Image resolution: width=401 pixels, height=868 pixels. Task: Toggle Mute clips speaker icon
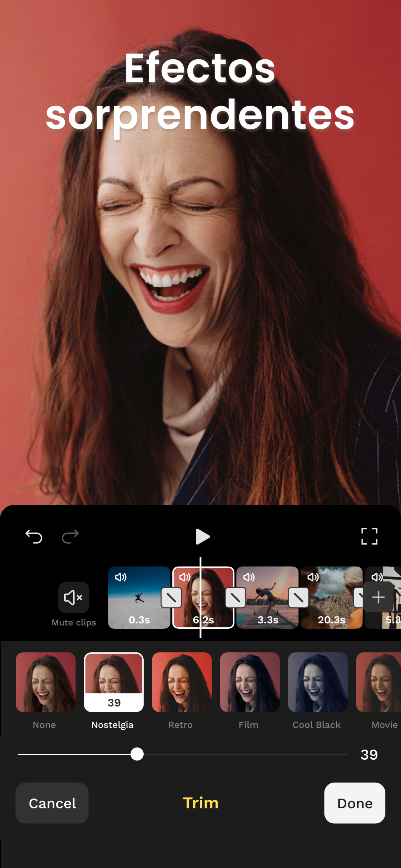coord(73,597)
